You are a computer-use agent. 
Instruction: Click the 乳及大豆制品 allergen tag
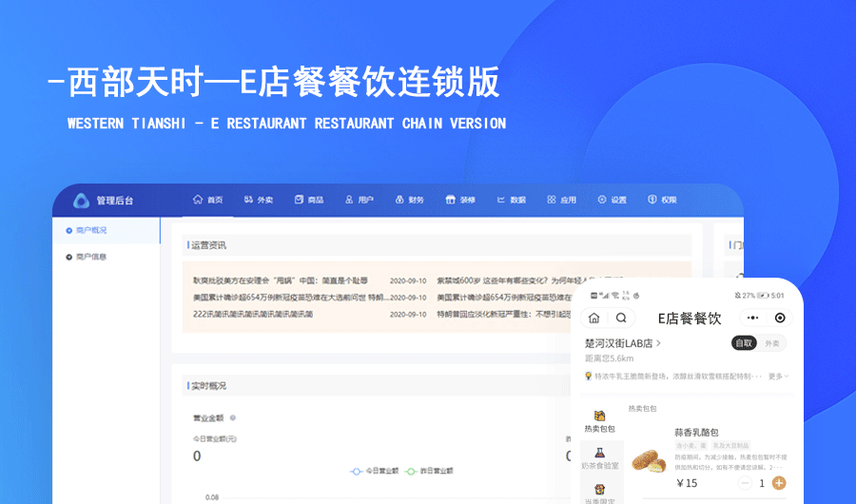pyautogui.click(x=731, y=446)
